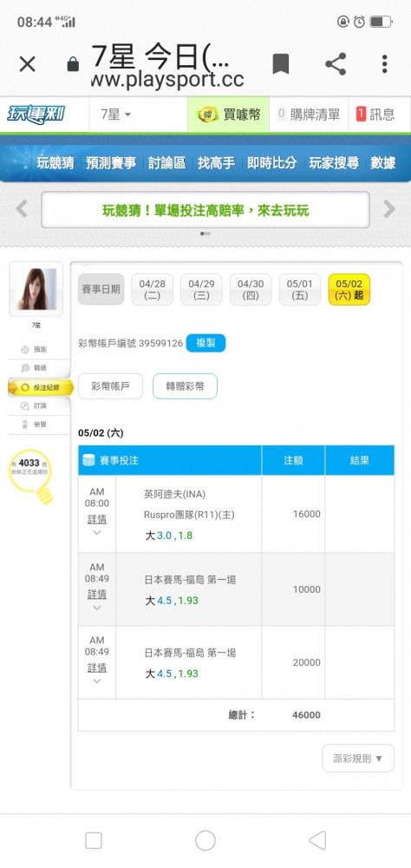The image size is (411, 868).
Task: Go to next banner with right arrow
Action: [x=389, y=208]
